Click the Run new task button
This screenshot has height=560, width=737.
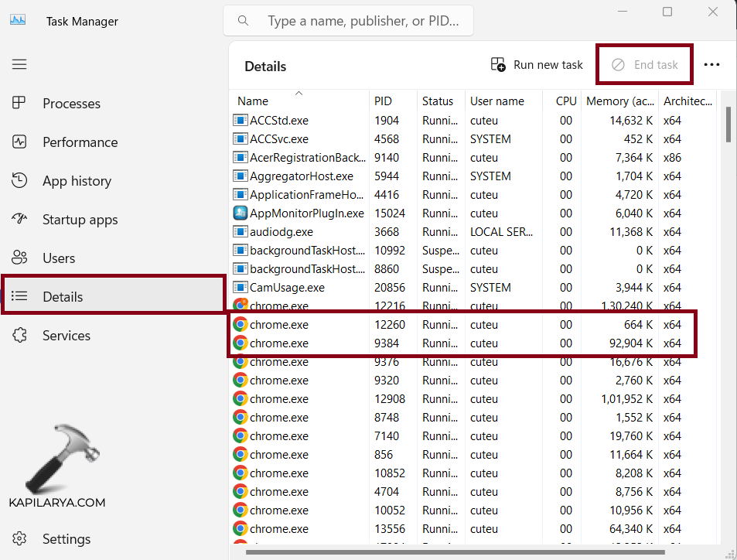537,65
